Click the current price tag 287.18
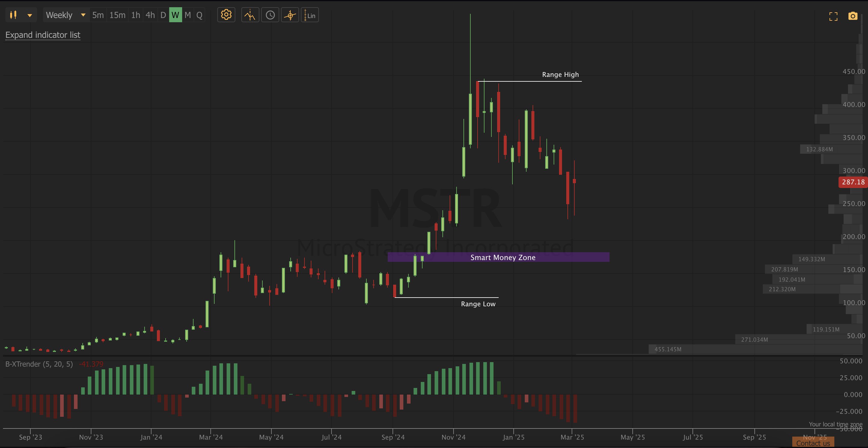This screenshot has height=448, width=868. [x=853, y=182]
